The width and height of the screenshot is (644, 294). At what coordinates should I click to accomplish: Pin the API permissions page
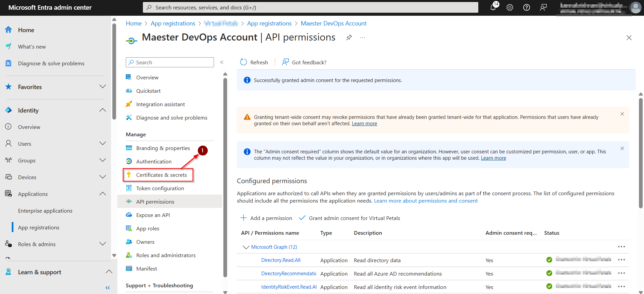[x=349, y=37]
